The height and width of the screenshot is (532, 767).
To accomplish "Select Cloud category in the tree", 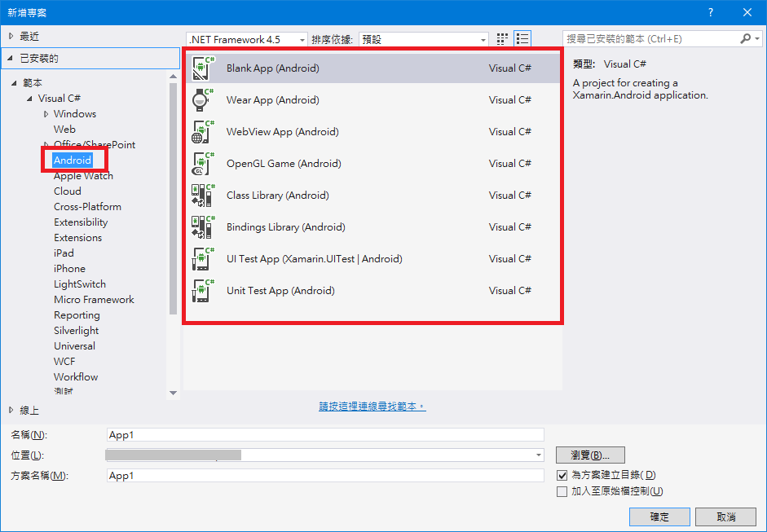I will pos(68,191).
